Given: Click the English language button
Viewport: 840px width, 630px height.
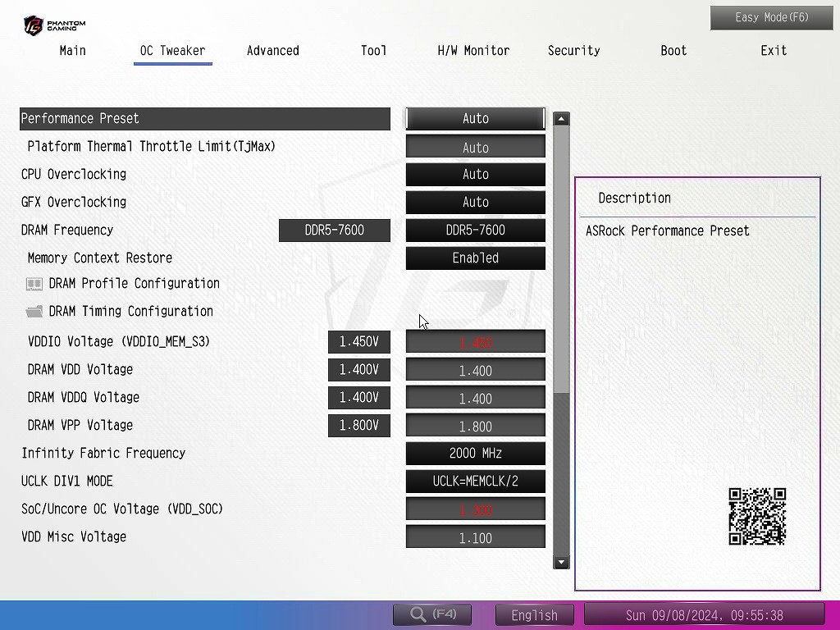Looking at the screenshot, I should click(534, 614).
